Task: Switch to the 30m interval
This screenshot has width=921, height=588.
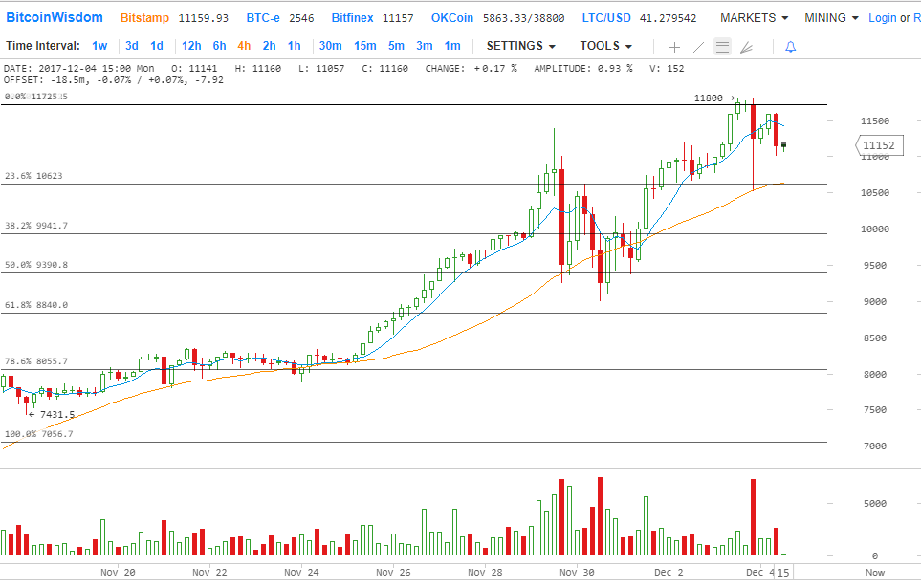Action: (x=330, y=46)
